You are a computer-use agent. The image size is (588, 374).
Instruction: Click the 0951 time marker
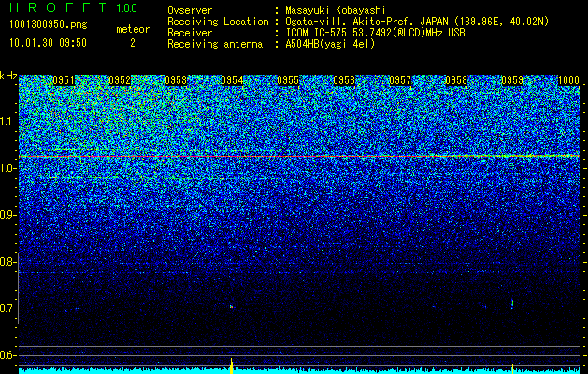tap(64, 80)
